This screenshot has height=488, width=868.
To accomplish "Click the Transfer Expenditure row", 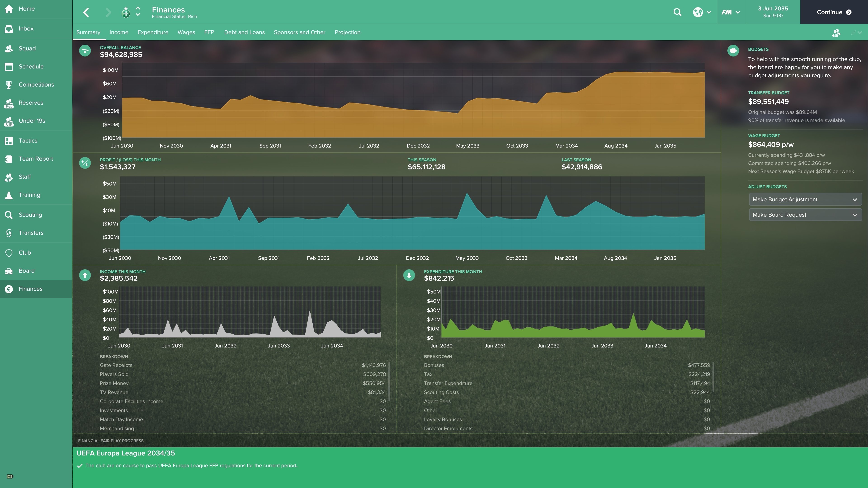I will 567,384.
